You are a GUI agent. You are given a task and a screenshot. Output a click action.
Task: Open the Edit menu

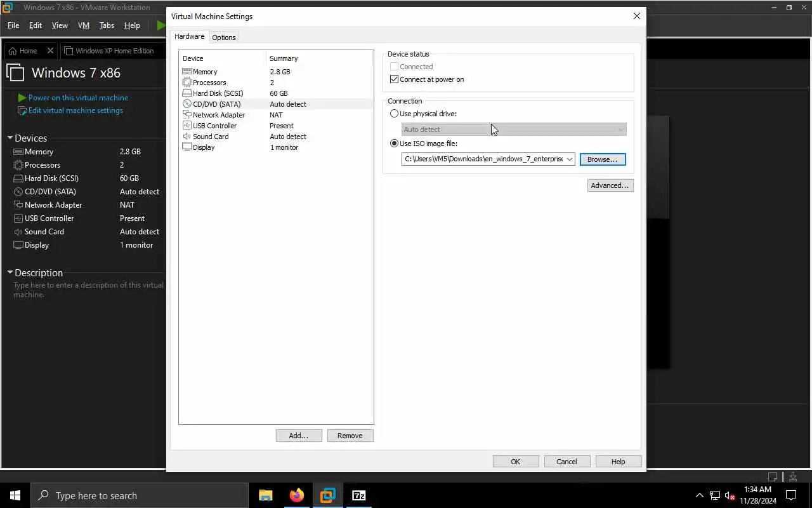pyautogui.click(x=36, y=25)
